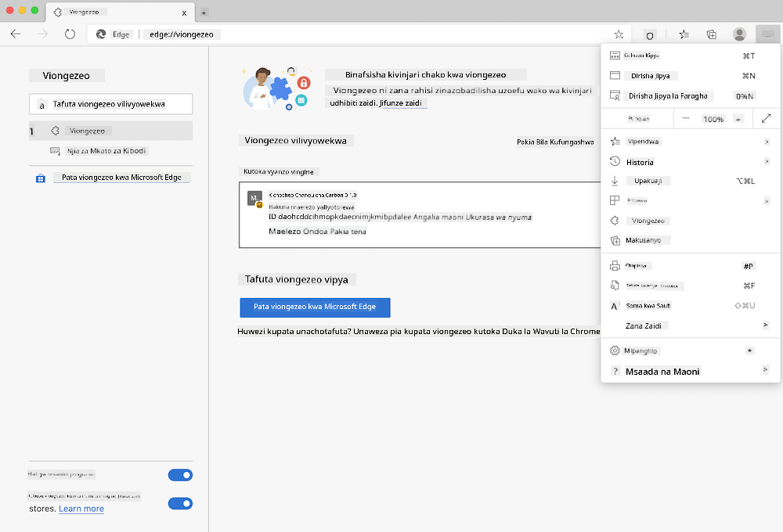Click the star to favorite this page
This screenshot has height=532, width=783.
[619, 34]
